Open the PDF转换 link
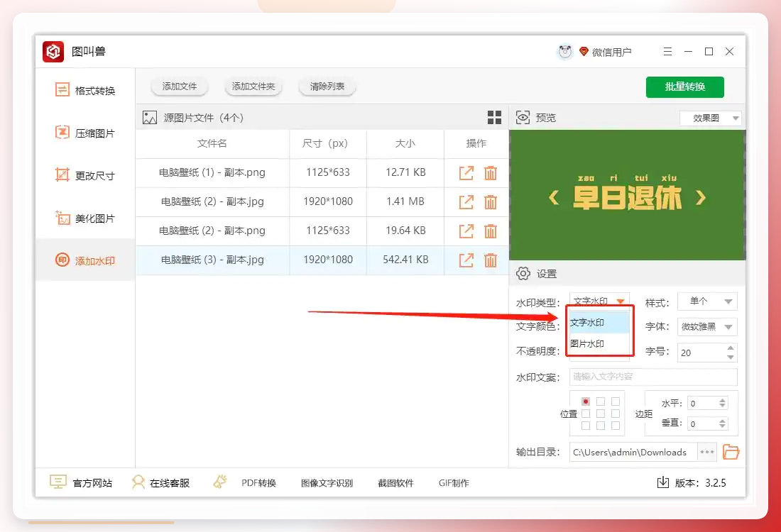Image resolution: width=781 pixels, height=532 pixels. [x=258, y=483]
